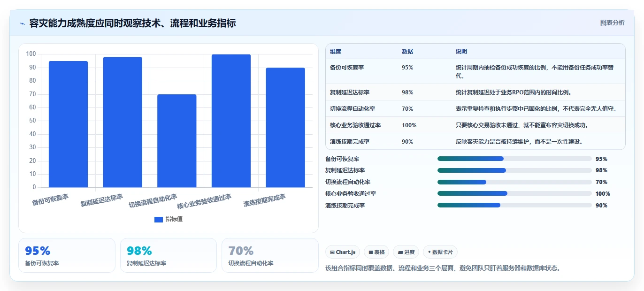This screenshot has width=644, height=291.
Task: Click the icon inside the Chart.js tag
Action: 332,252
